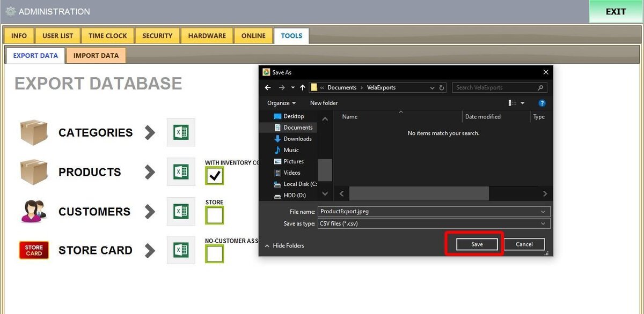This screenshot has height=314, width=644.
Task: Click the red Store Card icon
Action: tap(34, 250)
